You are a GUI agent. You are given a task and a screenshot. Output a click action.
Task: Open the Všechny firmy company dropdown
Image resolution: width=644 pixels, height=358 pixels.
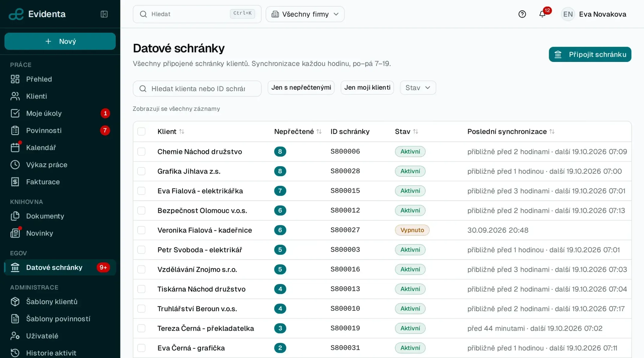[305, 14]
